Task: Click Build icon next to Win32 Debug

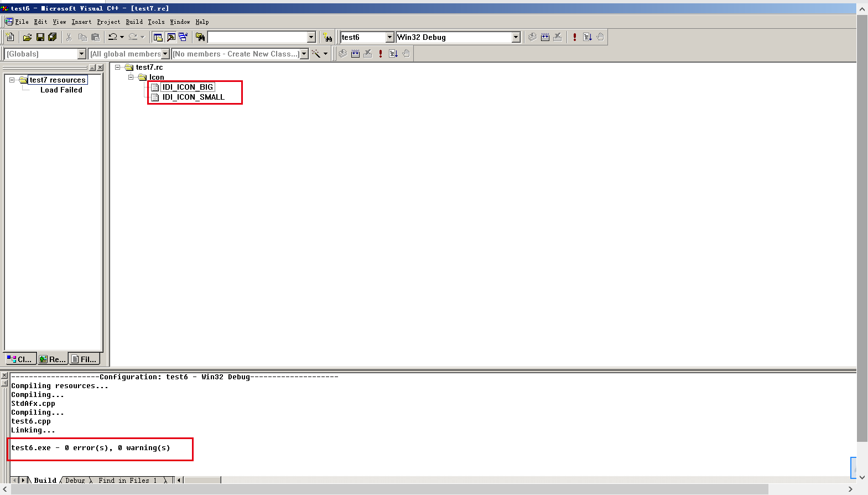Action: tap(545, 37)
